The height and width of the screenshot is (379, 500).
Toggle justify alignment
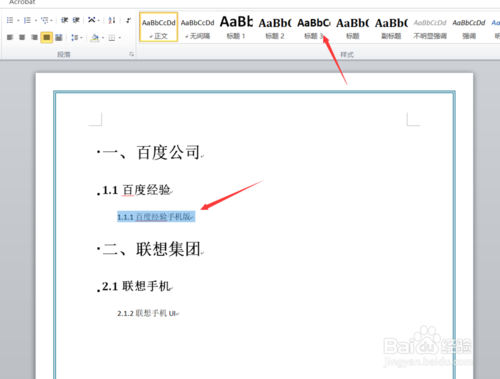click(x=46, y=37)
